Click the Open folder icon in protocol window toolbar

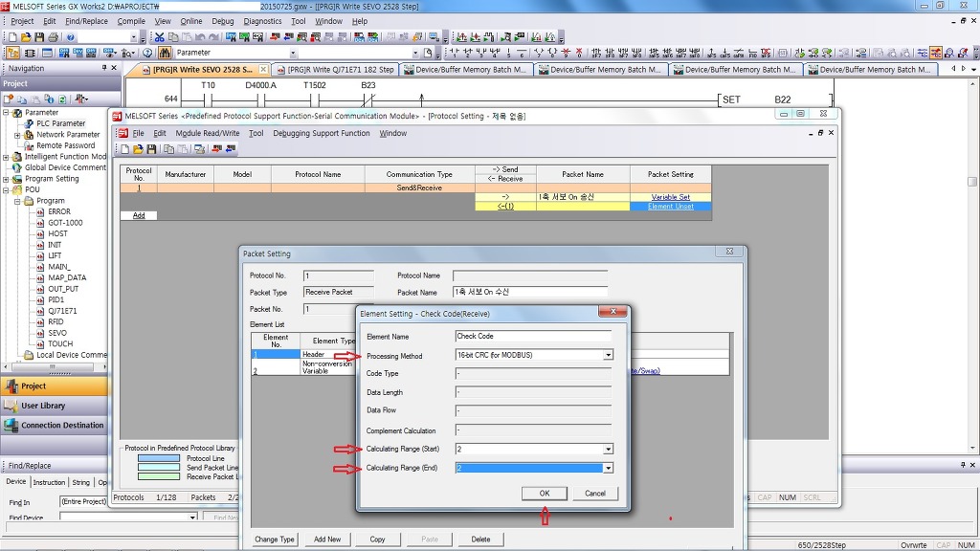[x=138, y=149]
